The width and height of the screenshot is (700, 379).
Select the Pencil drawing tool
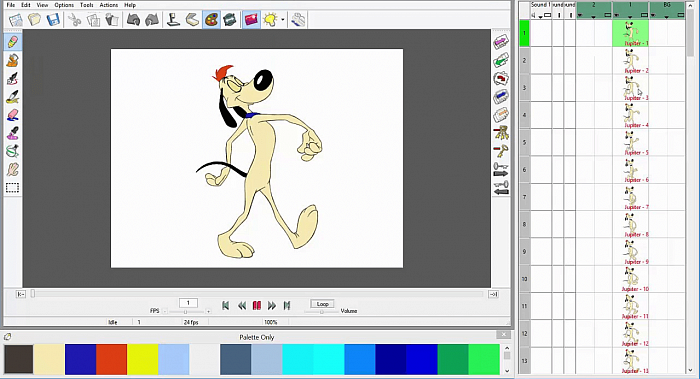(12, 42)
